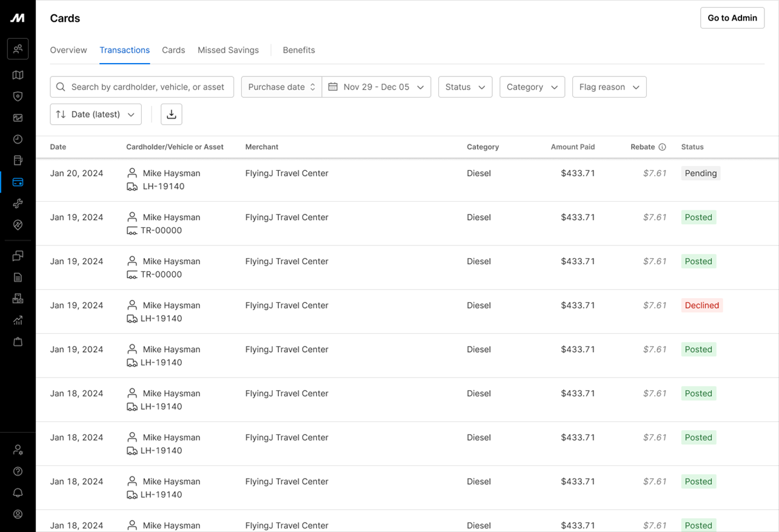The image size is (779, 532).
Task: Switch to the Missed Savings tab
Action: [x=228, y=50]
